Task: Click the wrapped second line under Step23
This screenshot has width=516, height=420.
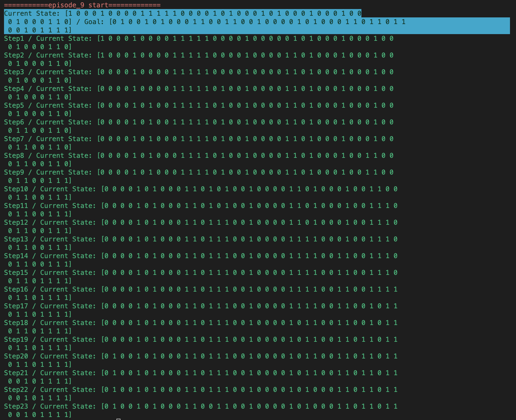Action: pyautogui.click(x=40, y=415)
